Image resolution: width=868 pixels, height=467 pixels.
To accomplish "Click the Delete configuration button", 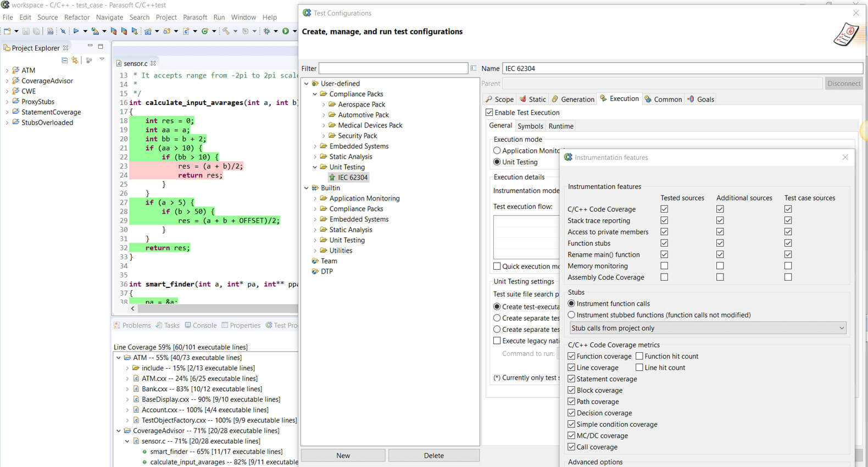I will click(433, 455).
